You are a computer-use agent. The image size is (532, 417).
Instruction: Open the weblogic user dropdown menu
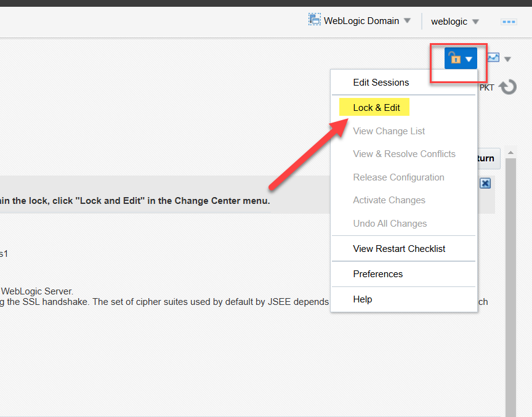454,22
